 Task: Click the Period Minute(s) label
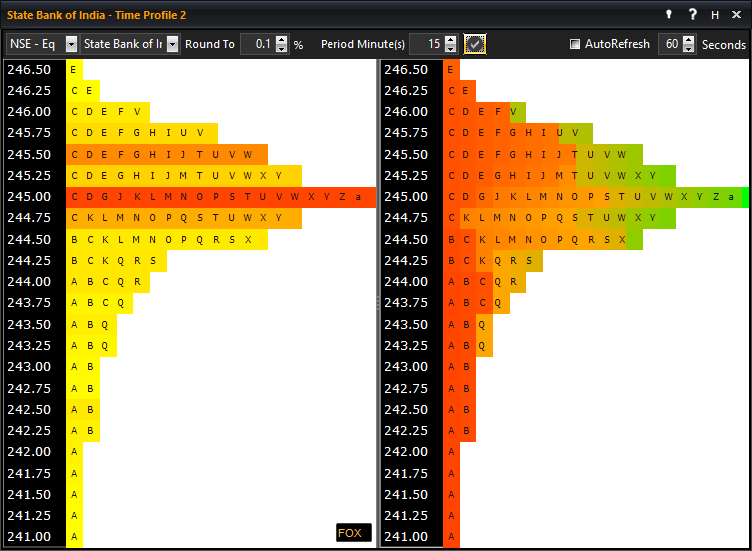click(x=363, y=44)
